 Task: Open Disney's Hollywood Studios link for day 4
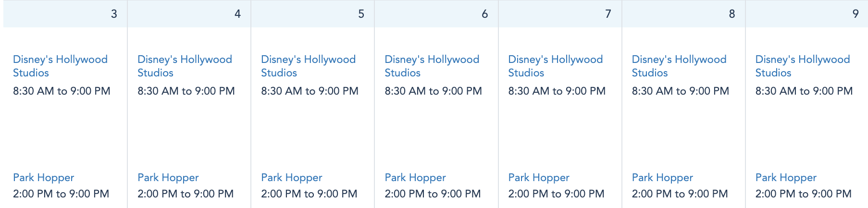(x=185, y=66)
